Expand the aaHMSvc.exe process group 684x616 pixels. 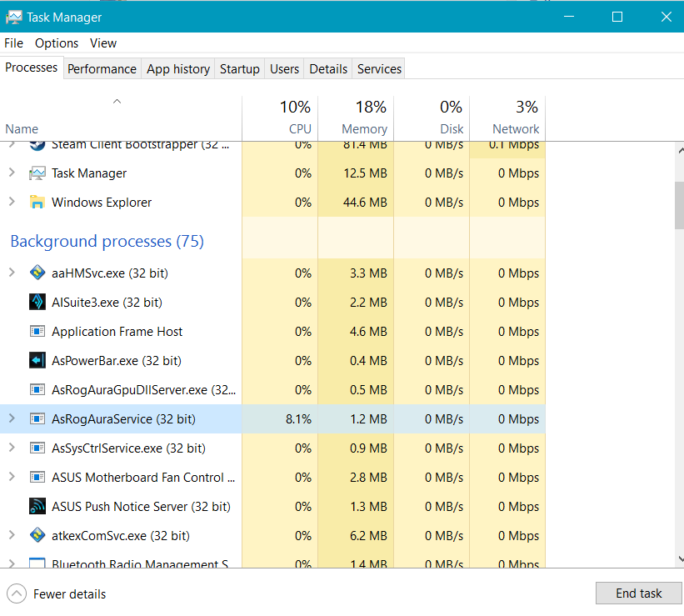[x=12, y=273]
